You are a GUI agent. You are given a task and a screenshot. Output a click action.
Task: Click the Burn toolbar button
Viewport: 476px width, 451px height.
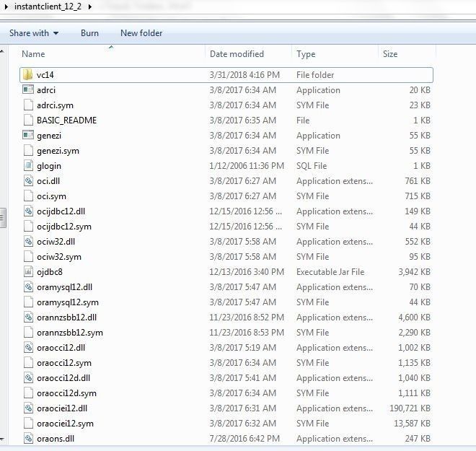click(x=89, y=32)
